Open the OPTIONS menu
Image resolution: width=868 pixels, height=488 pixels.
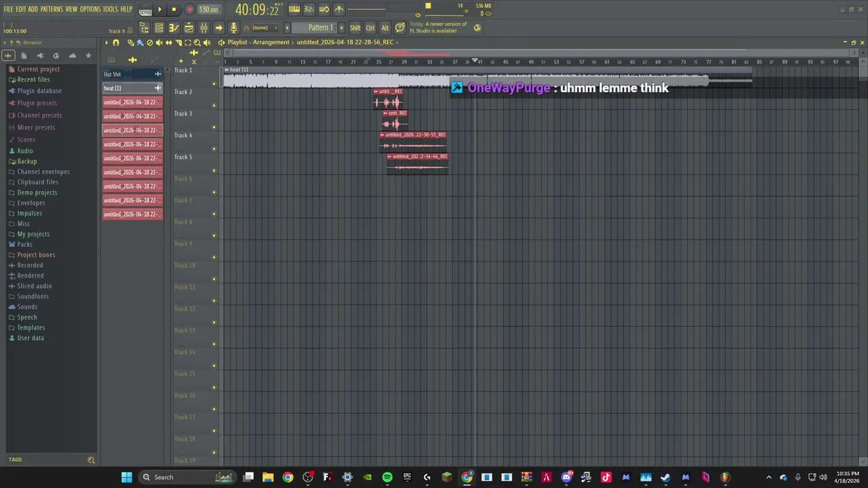click(90, 9)
